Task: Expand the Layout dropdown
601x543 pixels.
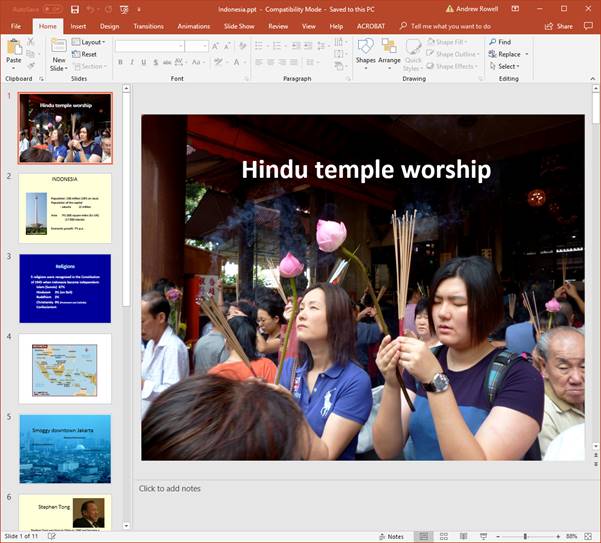Action: [92, 42]
